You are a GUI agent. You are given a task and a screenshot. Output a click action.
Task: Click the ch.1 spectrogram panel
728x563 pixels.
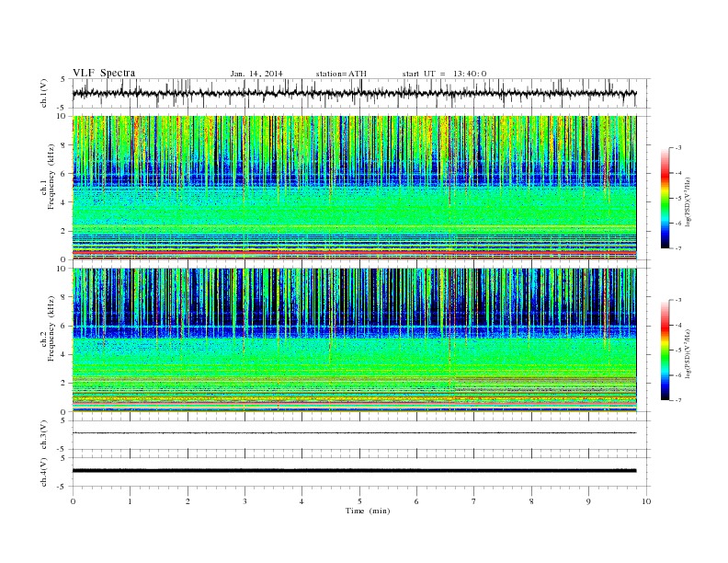tap(354, 188)
